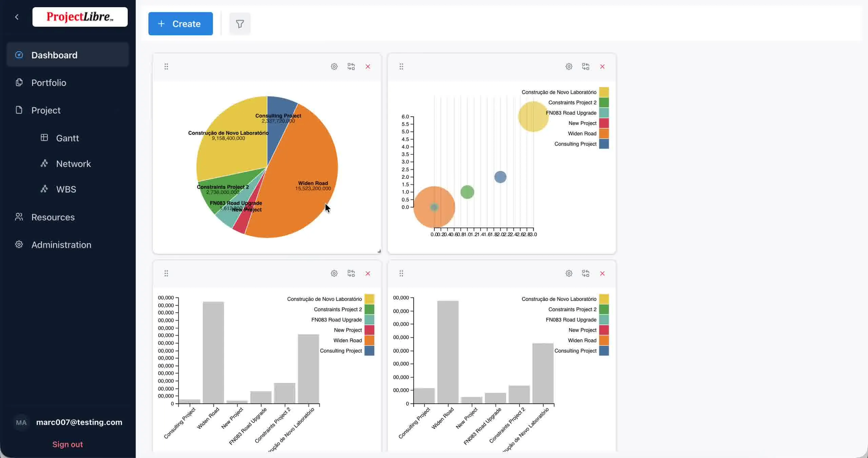Click the Gantt table icon
The width and height of the screenshot is (868, 458).
(44, 137)
